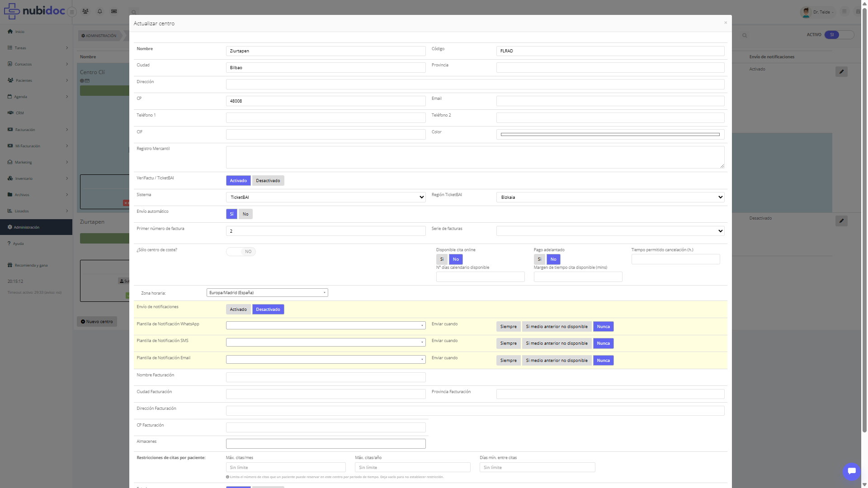Open the Marketing menu item

pos(36,162)
